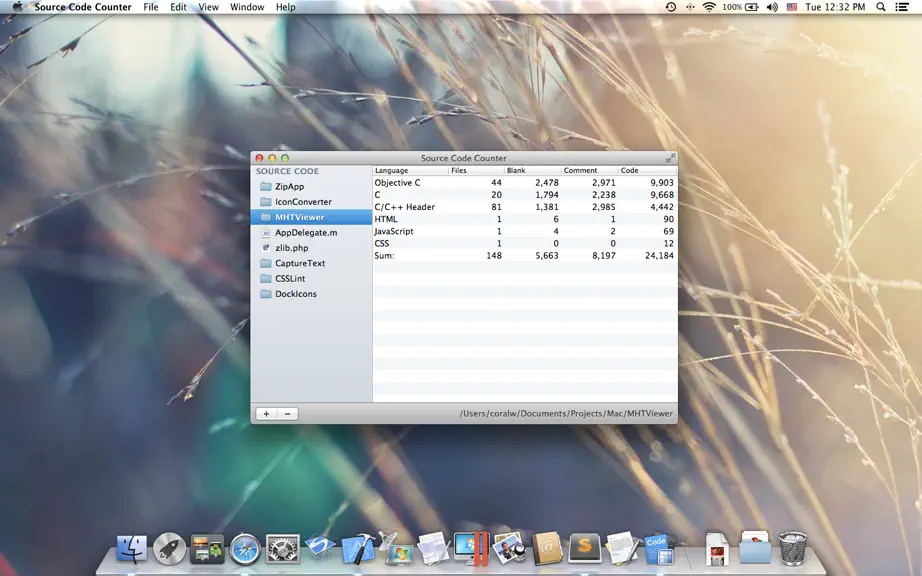Click the Sum: total row
922x576 pixels.
click(525, 256)
